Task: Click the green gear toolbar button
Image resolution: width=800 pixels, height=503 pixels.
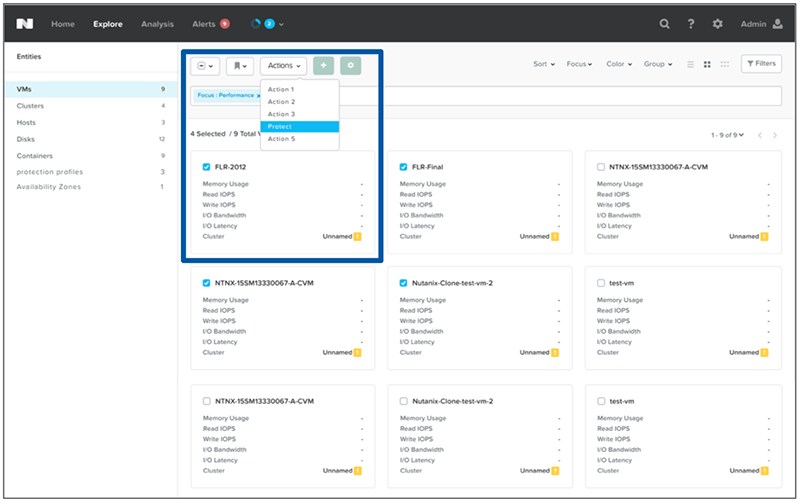Action: [x=349, y=65]
